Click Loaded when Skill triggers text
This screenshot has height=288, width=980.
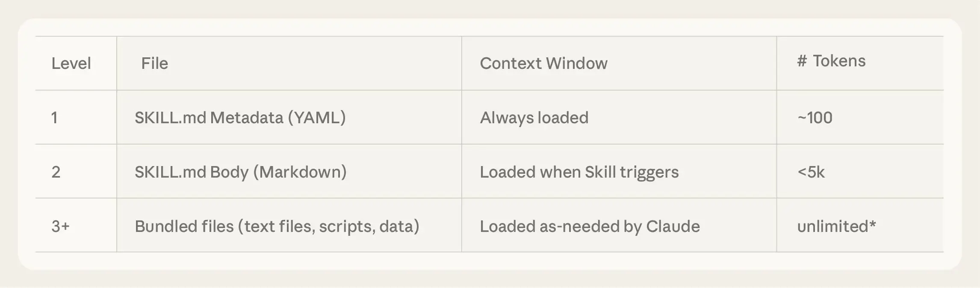[x=579, y=172]
